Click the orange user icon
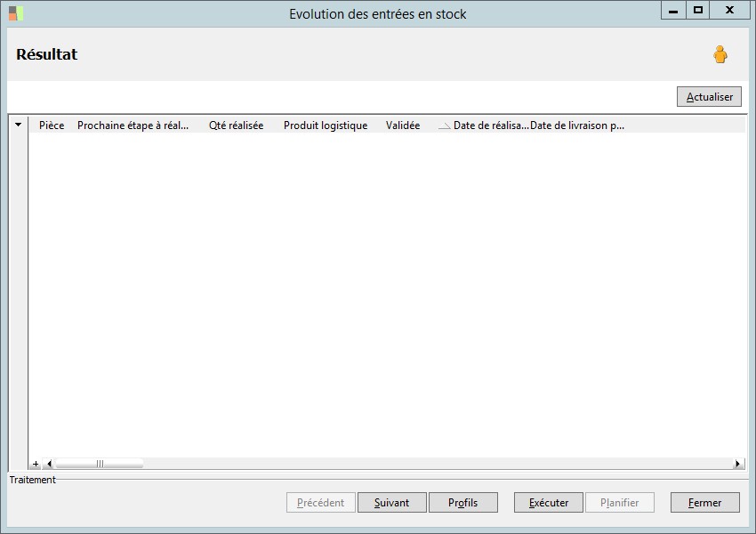The width and height of the screenshot is (756, 534). click(720, 54)
